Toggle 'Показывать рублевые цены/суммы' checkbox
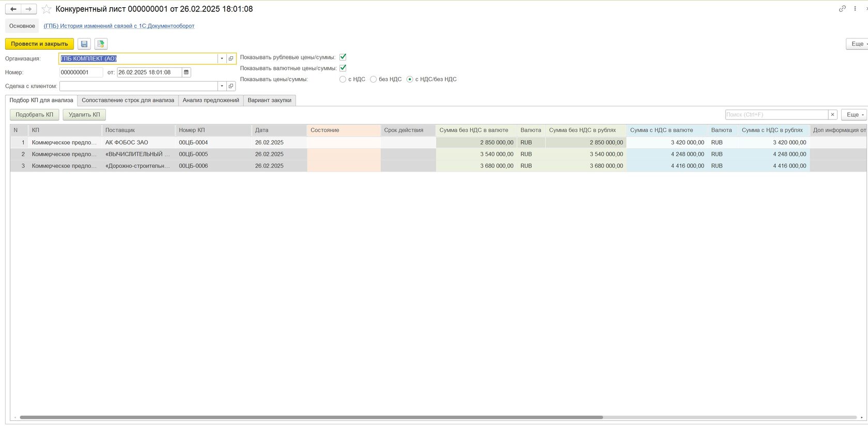This screenshot has width=868, height=427. tap(343, 57)
